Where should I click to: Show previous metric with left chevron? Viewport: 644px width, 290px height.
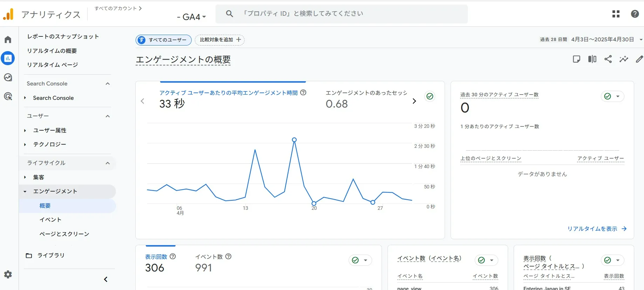click(x=142, y=101)
